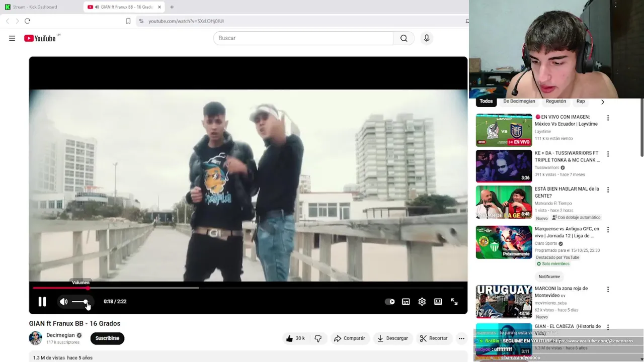Go back in browser history
Screen dimensions: 644x362
click(x=7, y=21)
